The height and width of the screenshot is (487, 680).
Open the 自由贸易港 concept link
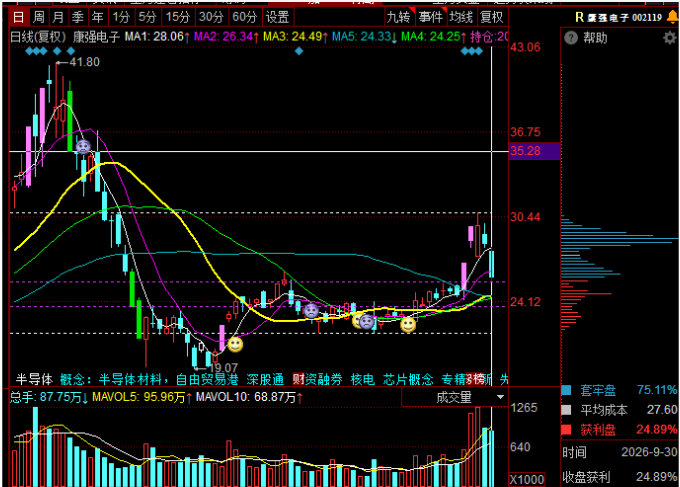(207, 379)
